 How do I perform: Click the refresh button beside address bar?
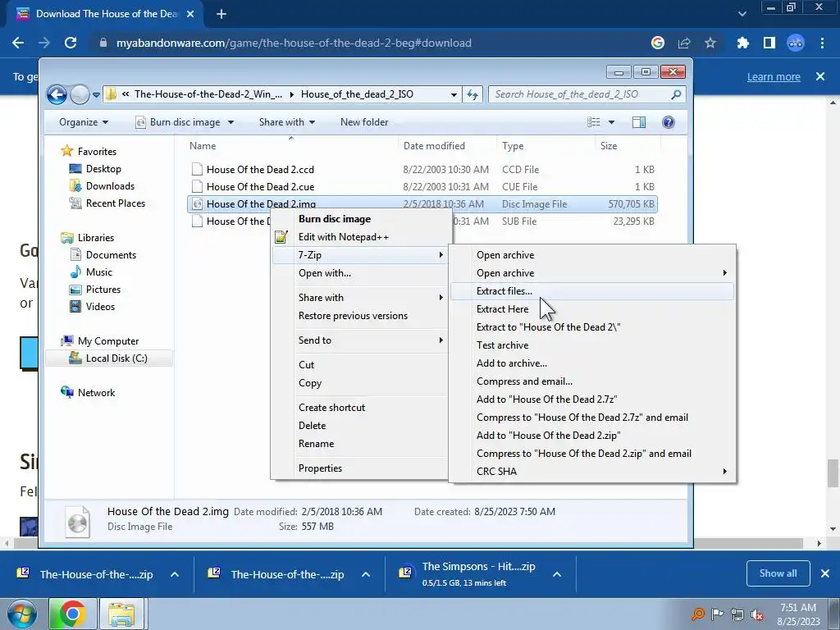pyautogui.click(x=472, y=94)
